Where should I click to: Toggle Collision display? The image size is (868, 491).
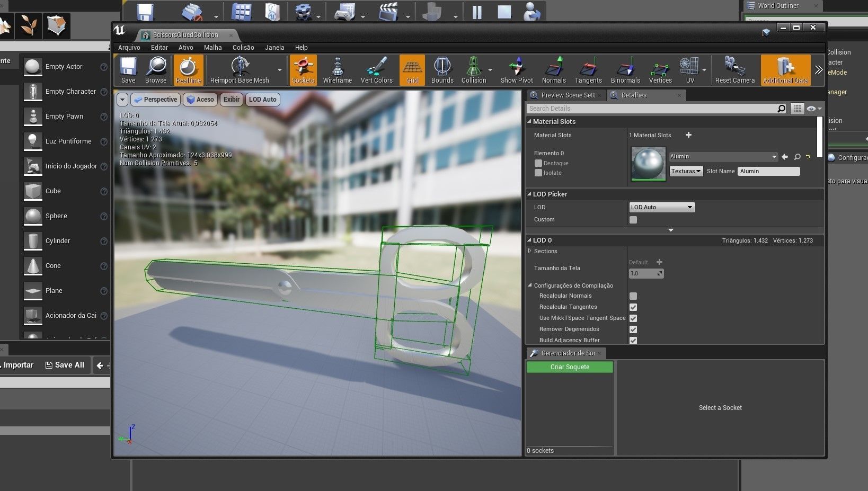pyautogui.click(x=474, y=70)
